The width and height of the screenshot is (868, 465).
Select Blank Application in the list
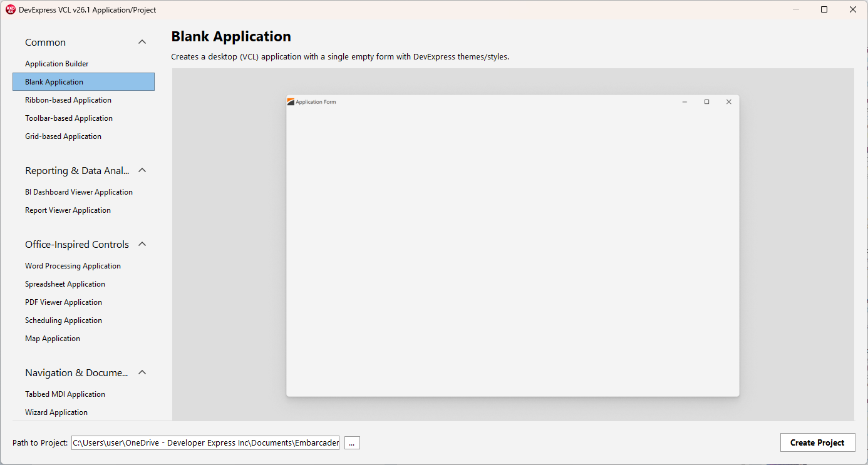coord(83,82)
